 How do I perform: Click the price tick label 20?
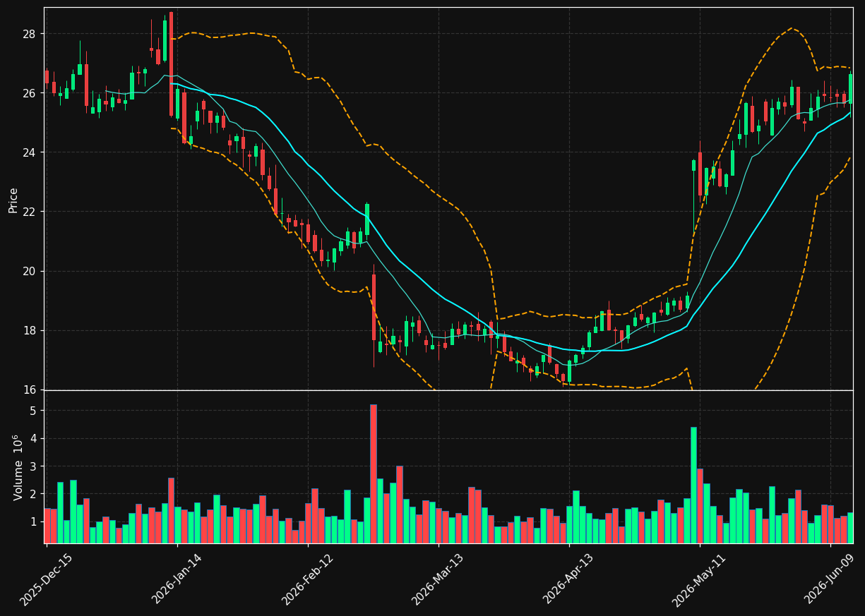tap(28, 271)
